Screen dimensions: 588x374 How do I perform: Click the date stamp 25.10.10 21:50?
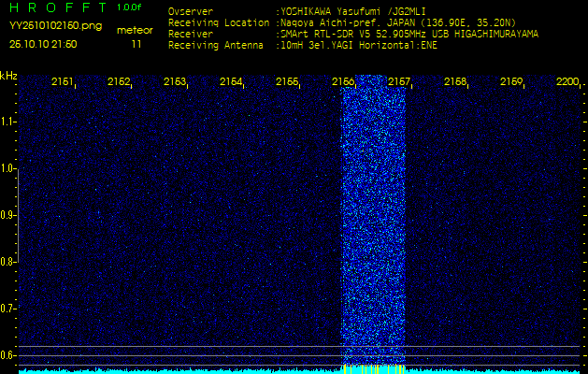pyautogui.click(x=43, y=44)
